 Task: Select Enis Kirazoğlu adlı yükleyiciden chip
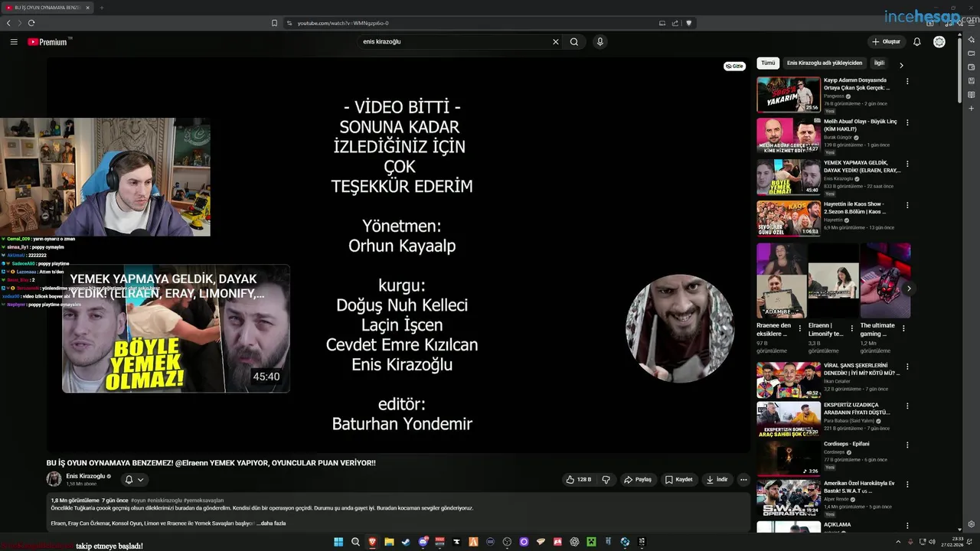[825, 63]
